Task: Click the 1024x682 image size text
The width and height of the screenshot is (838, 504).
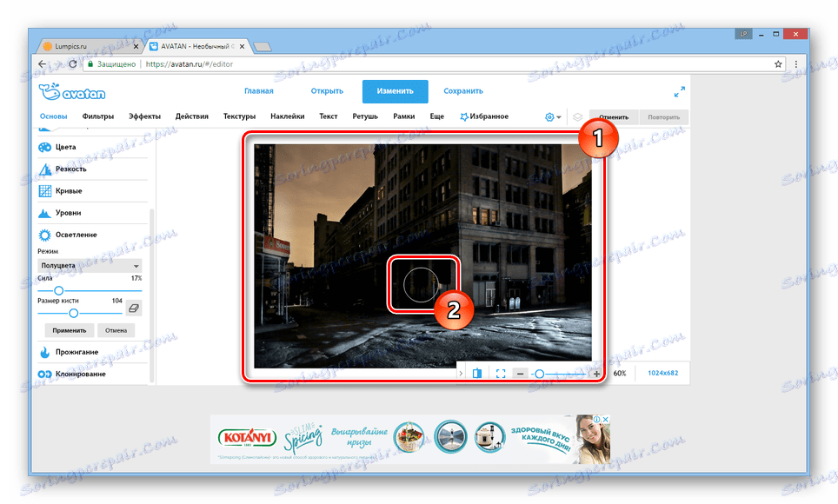Action: pyautogui.click(x=662, y=373)
